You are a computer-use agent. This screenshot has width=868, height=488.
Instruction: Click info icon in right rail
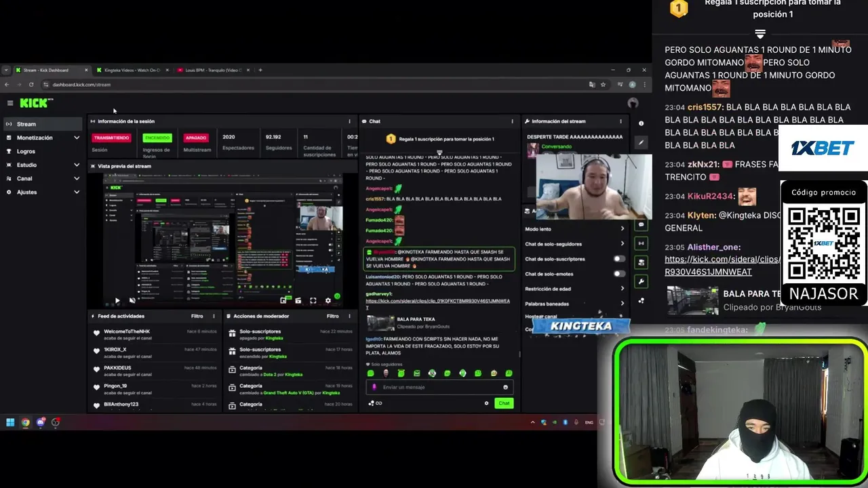click(x=641, y=123)
